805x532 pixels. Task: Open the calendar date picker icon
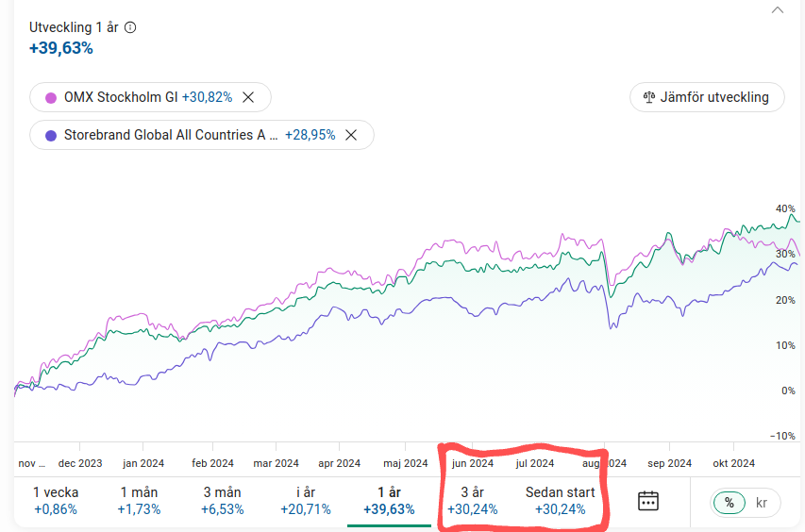648,501
